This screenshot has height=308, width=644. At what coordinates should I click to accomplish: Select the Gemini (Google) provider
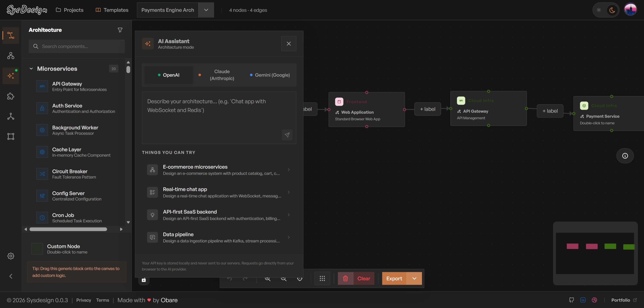[269, 75]
